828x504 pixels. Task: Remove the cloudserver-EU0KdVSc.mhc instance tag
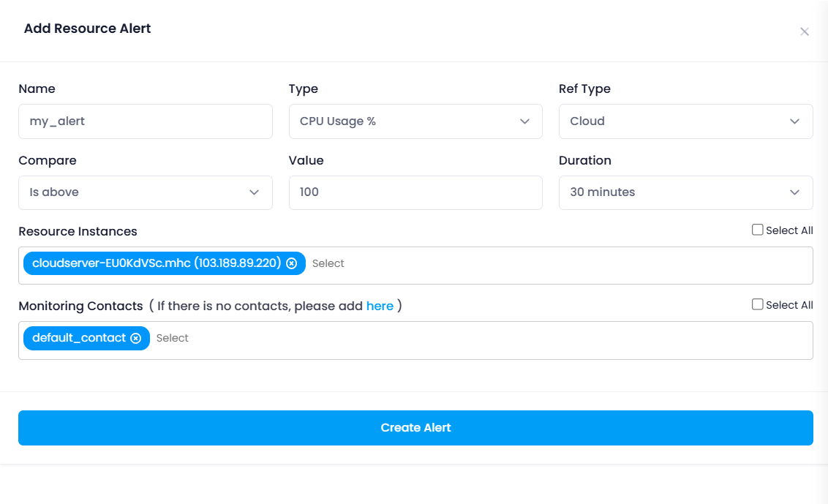(x=292, y=263)
